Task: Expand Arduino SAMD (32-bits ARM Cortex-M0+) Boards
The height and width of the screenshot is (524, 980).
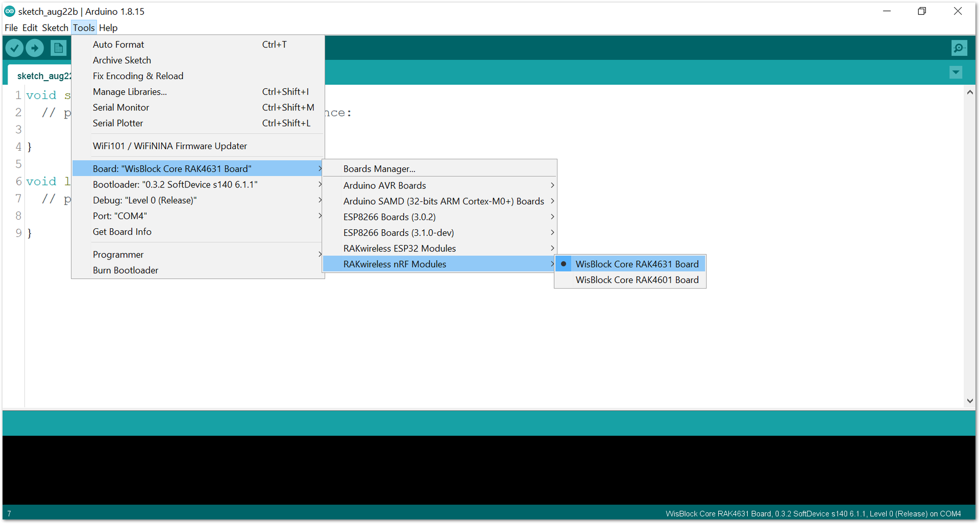Action: click(x=439, y=201)
